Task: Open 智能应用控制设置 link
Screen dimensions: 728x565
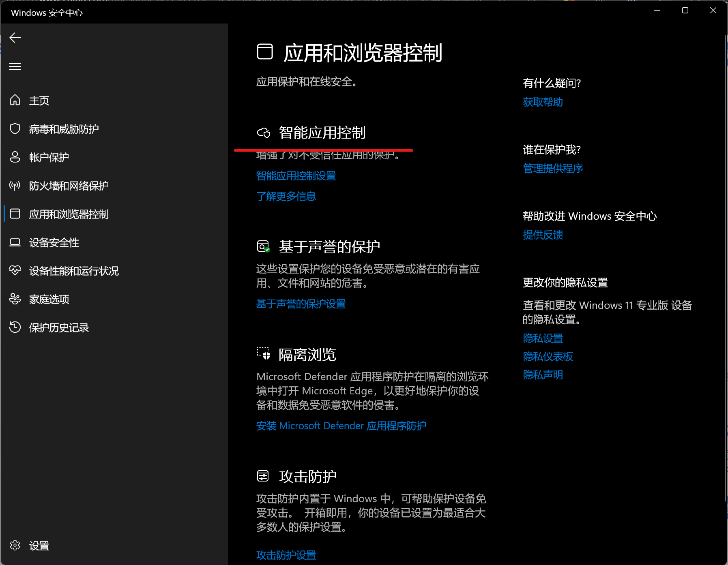Action: click(x=296, y=176)
